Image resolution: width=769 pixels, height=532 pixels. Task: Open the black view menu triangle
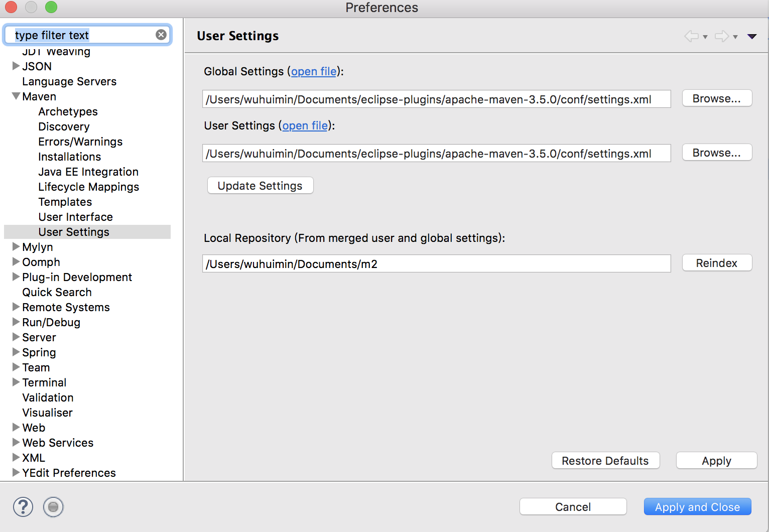[752, 36]
